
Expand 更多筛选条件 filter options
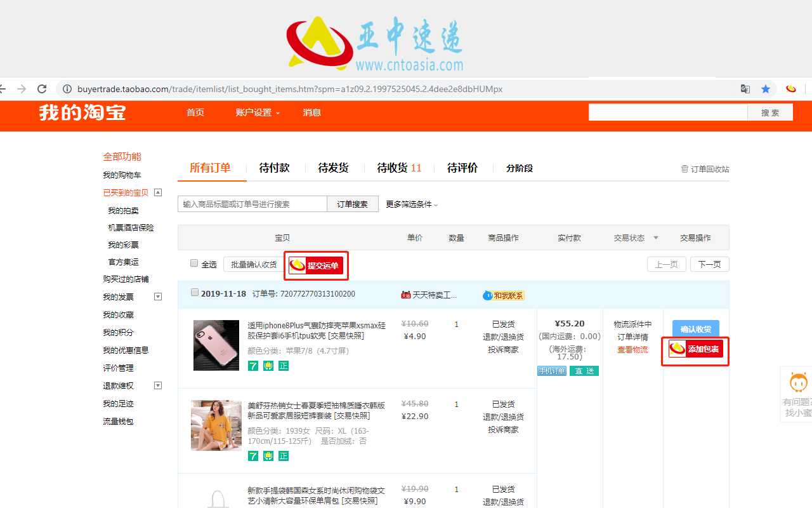point(412,204)
